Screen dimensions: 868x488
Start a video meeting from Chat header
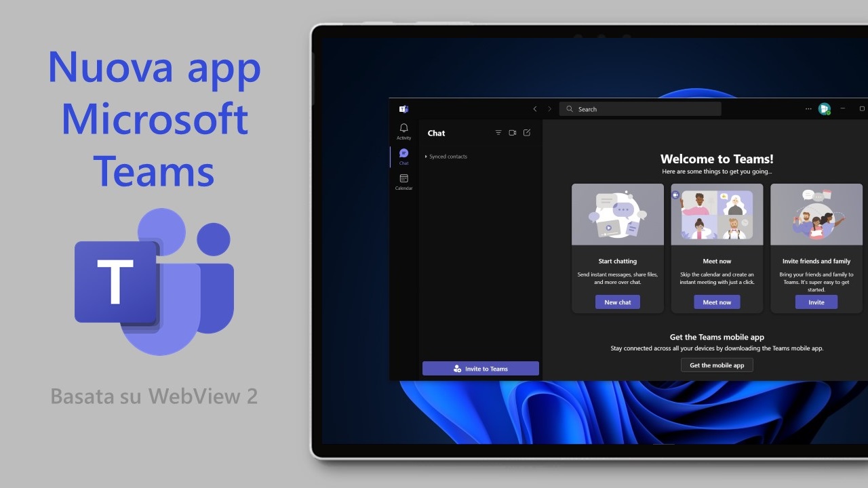pyautogui.click(x=513, y=133)
